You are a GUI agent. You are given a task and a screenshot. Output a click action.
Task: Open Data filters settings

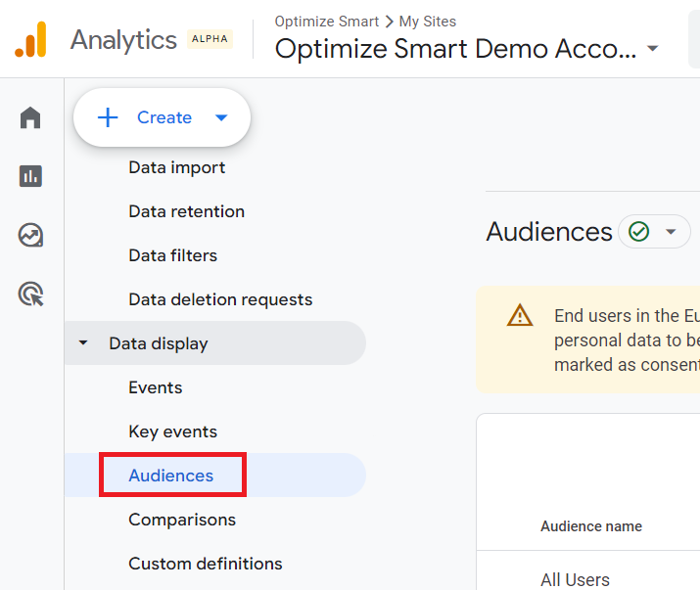point(172,255)
